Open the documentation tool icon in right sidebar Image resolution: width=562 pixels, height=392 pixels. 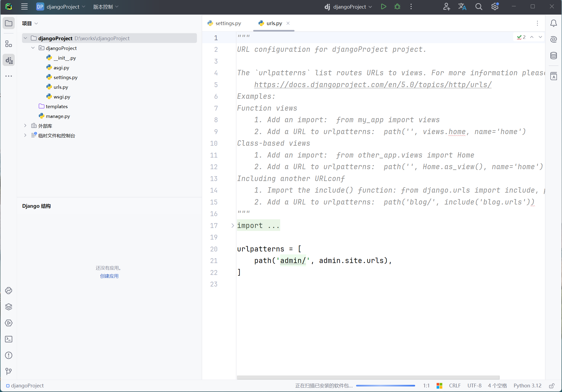(554, 76)
